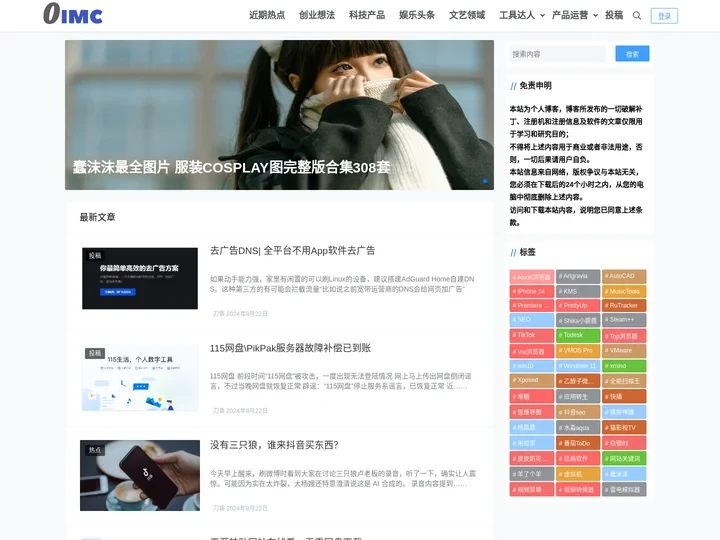Select the 应用转生 tag

point(578,396)
